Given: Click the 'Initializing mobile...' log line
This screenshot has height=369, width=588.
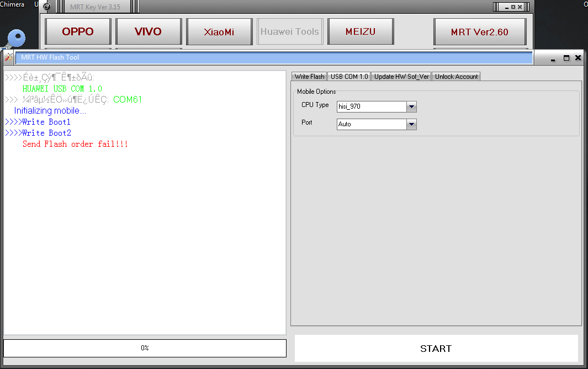Looking at the screenshot, I should 50,111.
